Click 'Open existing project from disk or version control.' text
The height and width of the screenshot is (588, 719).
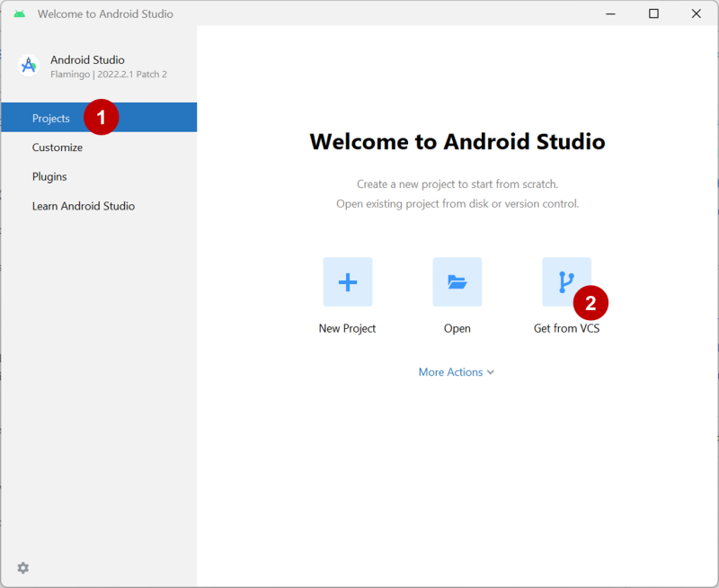point(457,204)
